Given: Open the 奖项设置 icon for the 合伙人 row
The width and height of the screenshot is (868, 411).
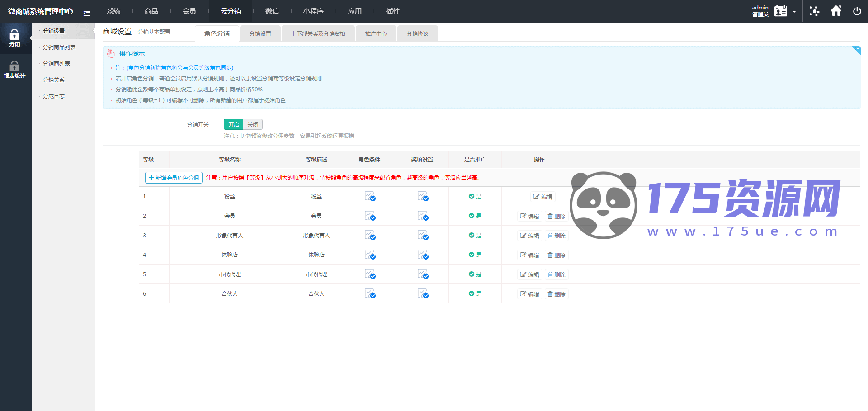Looking at the screenshot, I should coord(423,294).
